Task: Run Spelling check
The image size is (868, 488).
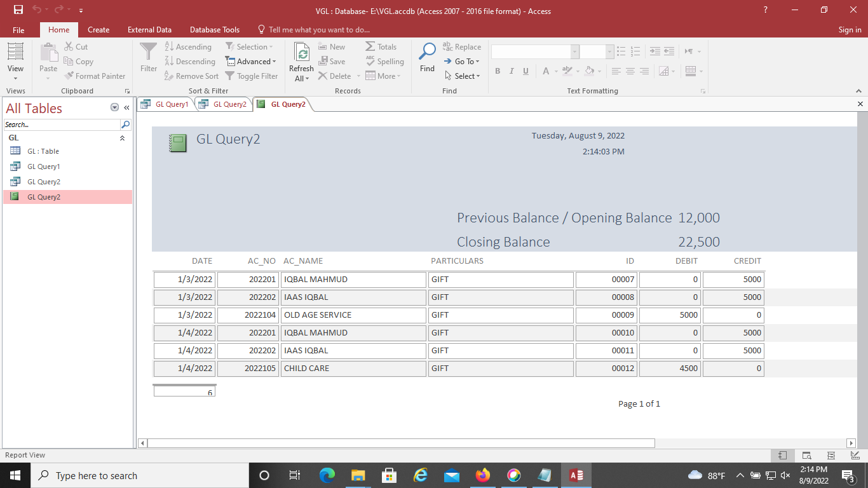Action: [384, 62]
